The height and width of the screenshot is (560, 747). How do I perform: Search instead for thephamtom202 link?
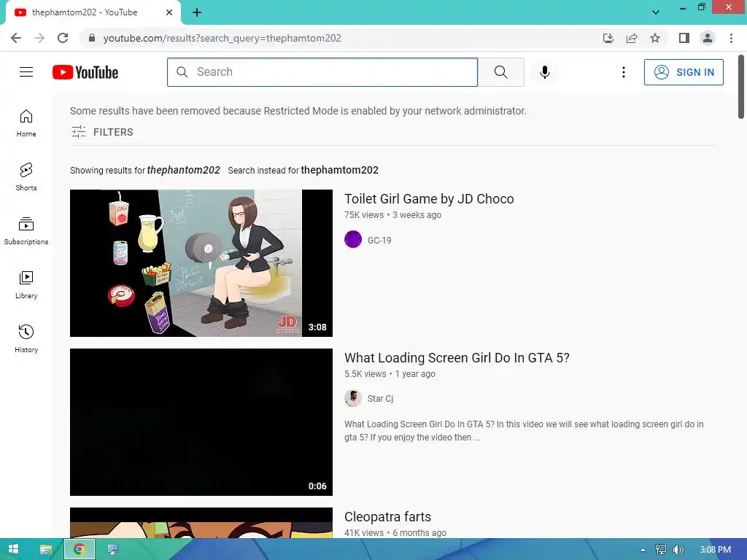click(x=340, y=170)
